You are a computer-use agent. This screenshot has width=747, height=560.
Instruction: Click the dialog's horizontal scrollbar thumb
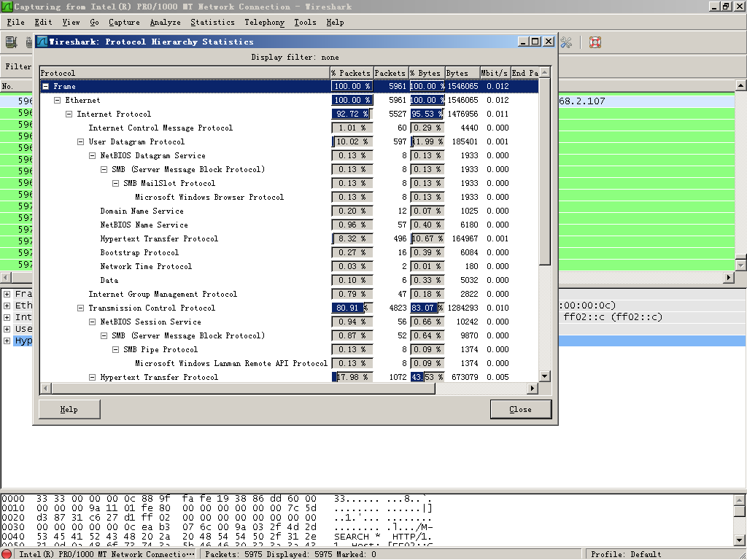tap(243, 389)
